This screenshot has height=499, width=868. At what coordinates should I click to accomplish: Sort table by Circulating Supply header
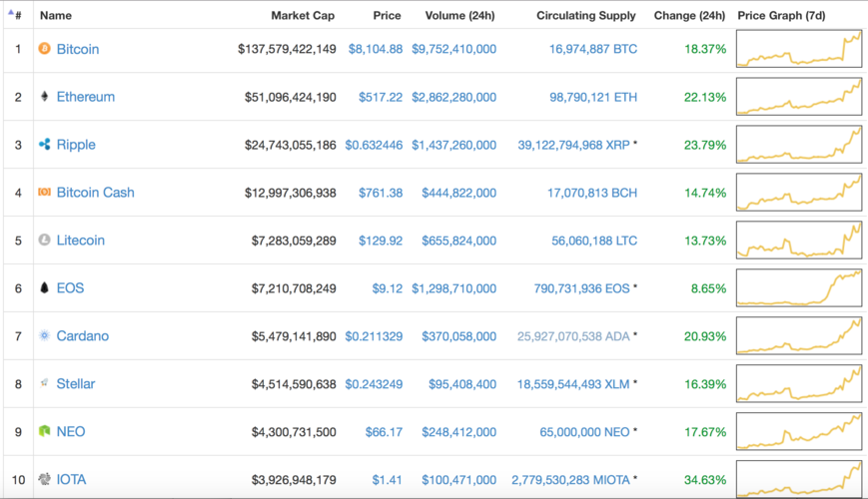click(x=585, y=16)
